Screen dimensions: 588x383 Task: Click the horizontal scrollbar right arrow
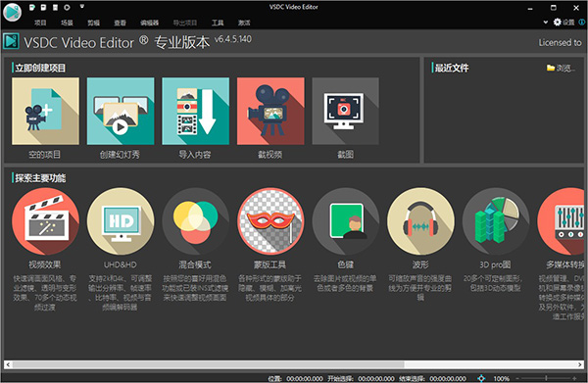[x=580, y=364]
